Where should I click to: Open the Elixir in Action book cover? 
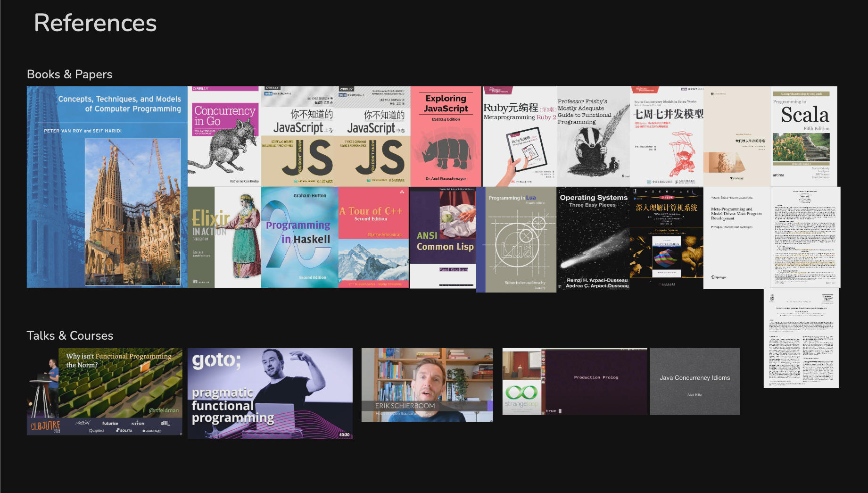point(224,237)
